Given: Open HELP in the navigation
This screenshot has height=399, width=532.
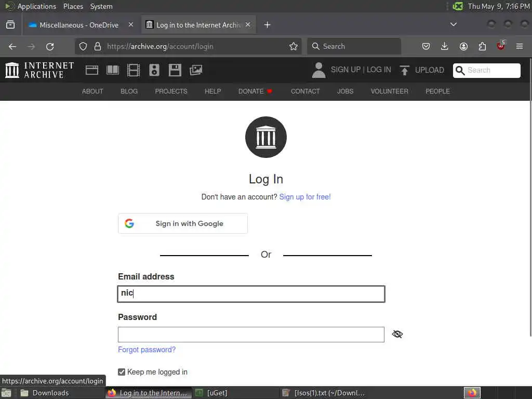Looking at the screenshot, I should 212,91.
